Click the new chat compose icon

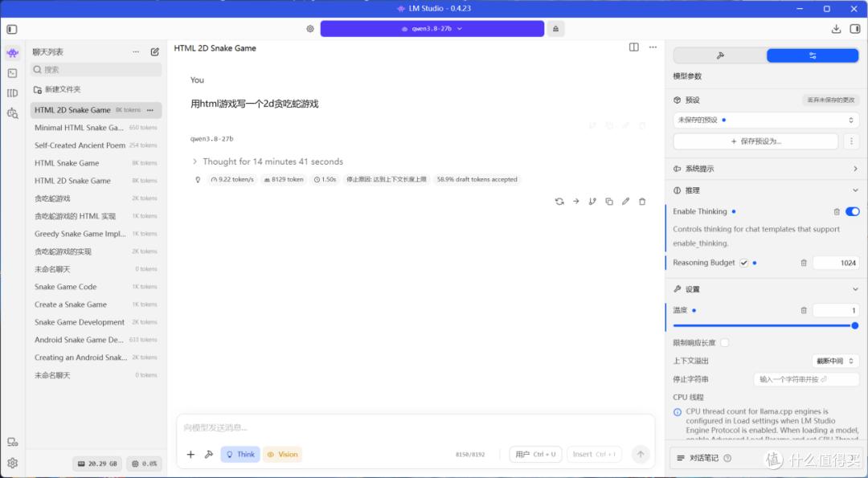coord(155,52)
